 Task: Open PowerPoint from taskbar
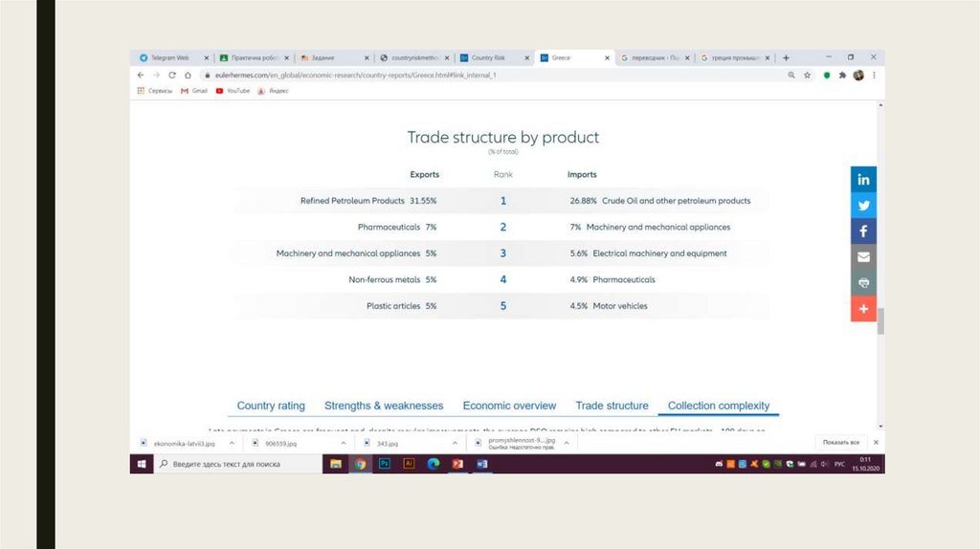pyautogui.click(x=457, y=464)
